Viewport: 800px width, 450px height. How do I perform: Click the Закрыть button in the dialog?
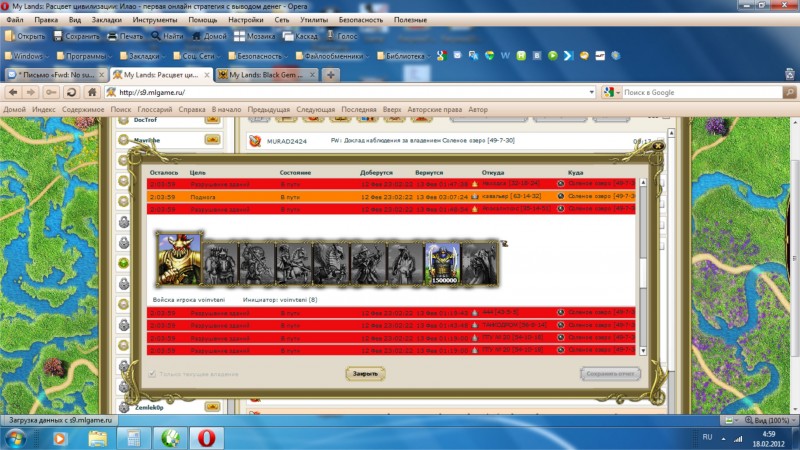(x=366, y=373)
